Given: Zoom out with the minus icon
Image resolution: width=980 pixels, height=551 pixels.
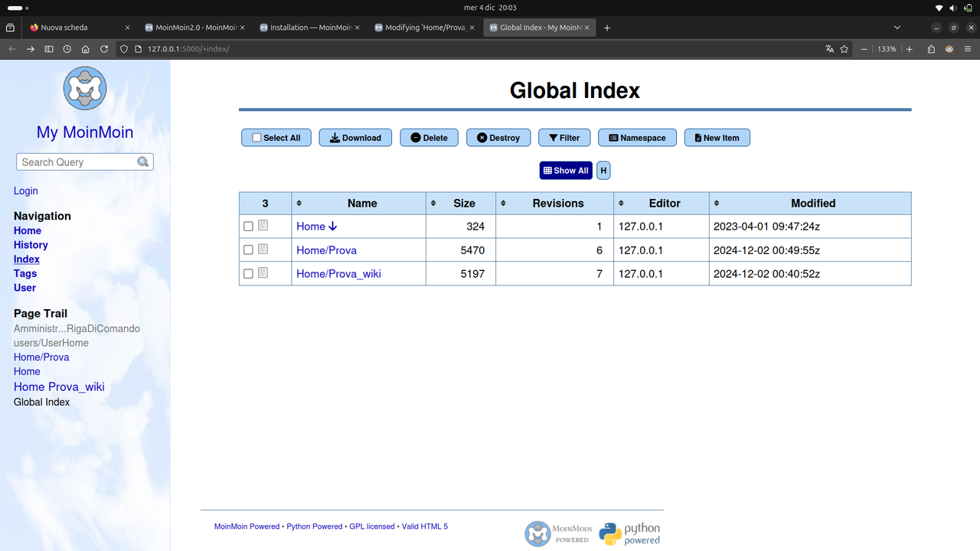Looking at the screenshot, I should [864, 49].
